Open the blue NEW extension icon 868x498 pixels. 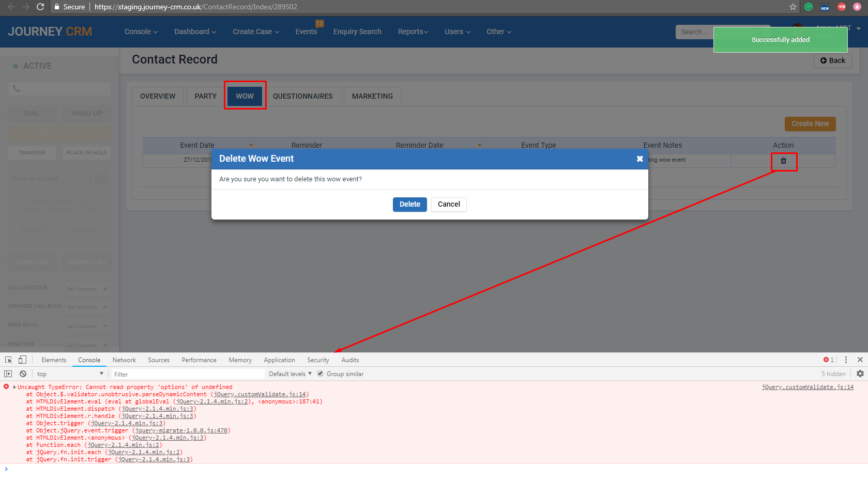[825, 7]
